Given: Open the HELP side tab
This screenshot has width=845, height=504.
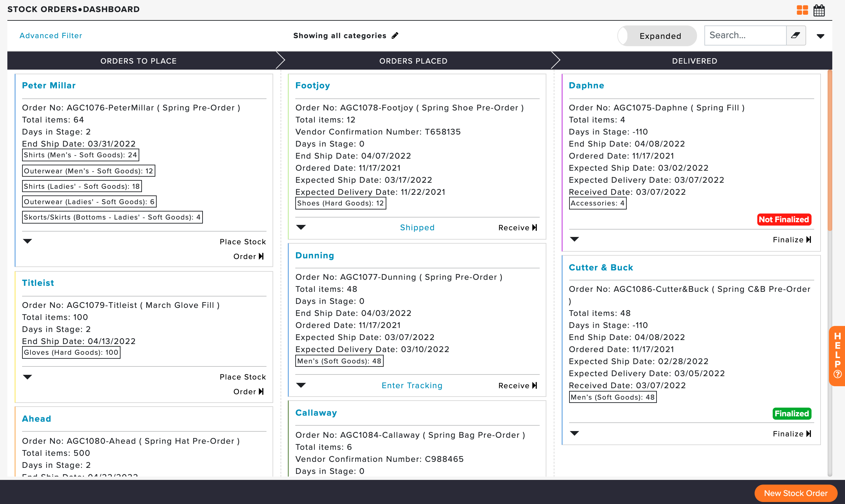Looking at the screenshot, I should (837, 356).
